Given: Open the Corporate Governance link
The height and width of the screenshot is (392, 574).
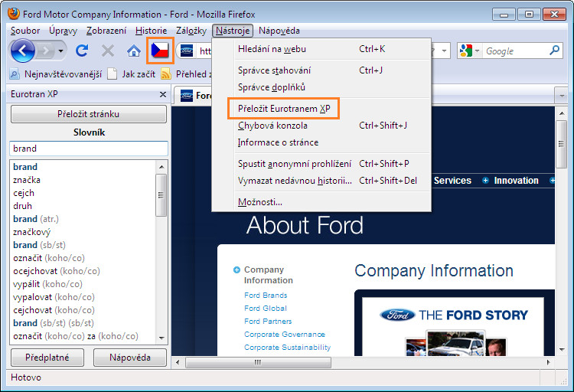Looking at the screenshot, I should click(x=285, y=335).
